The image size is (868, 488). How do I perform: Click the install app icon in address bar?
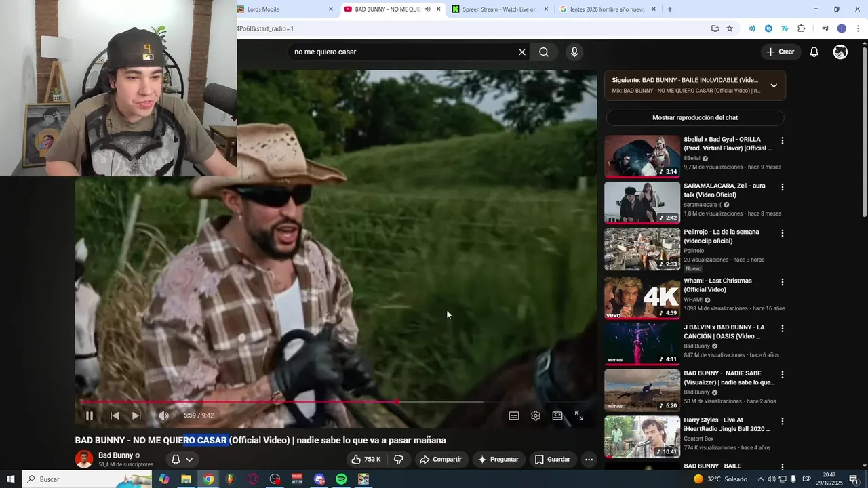(715, 28)
